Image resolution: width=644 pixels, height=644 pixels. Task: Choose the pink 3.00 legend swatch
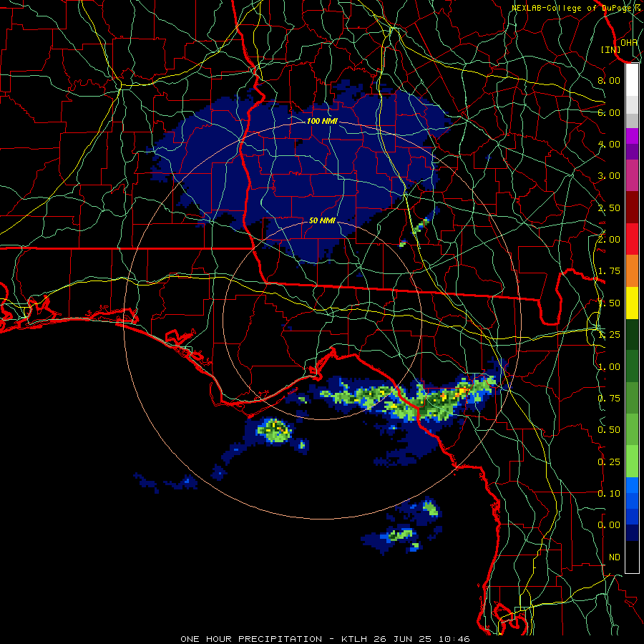point(632,176)
